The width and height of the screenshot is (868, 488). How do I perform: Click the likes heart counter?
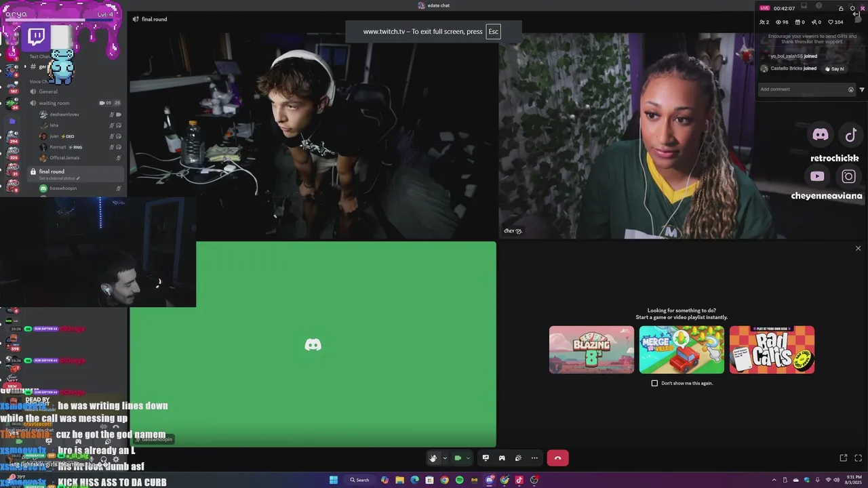[x=836, y=22]
